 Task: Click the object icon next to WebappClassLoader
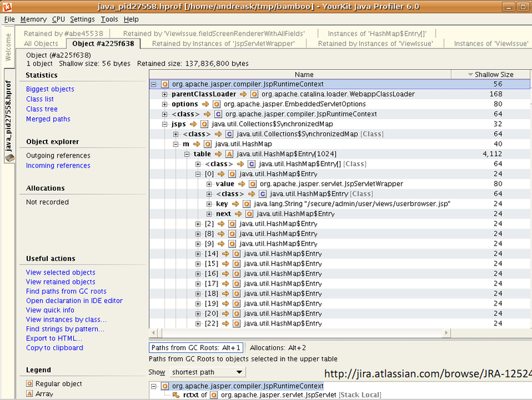coord(254,94)
